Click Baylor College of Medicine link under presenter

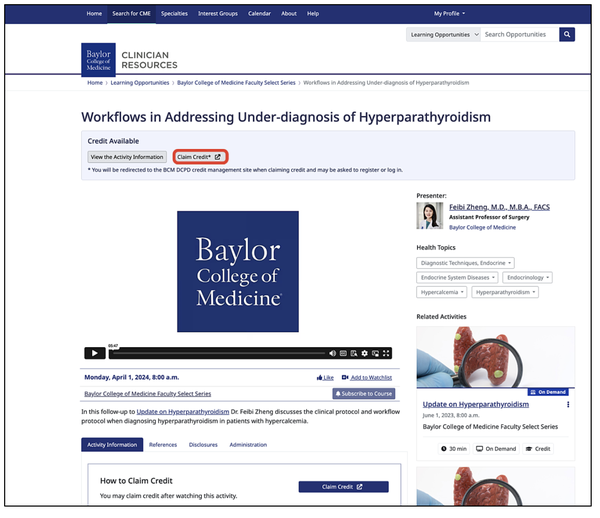pos(482,227)
